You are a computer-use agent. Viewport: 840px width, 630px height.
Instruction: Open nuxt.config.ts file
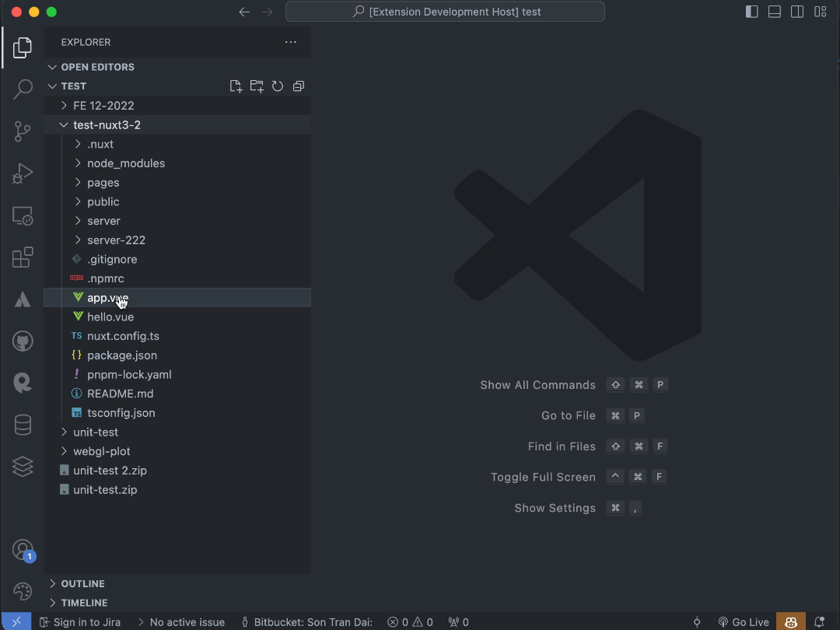click(177, 336)
